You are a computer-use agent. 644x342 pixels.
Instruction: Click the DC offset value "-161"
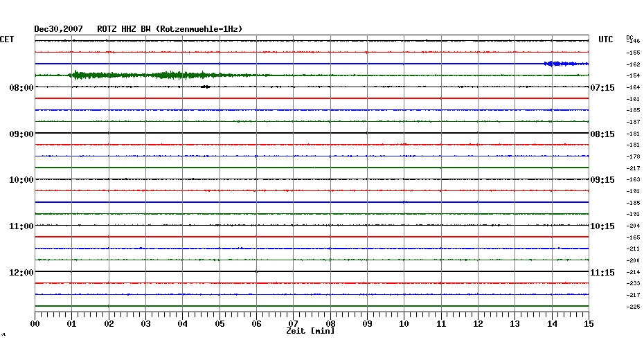pos(634,99)
